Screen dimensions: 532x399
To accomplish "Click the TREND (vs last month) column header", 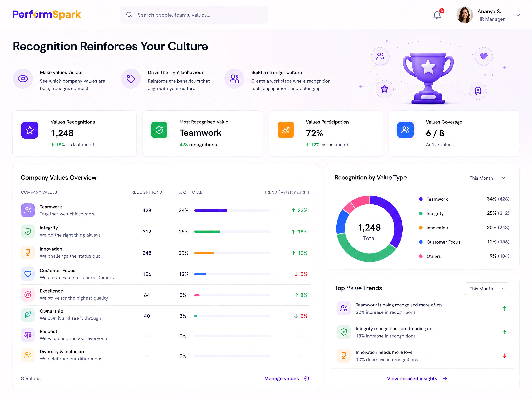I will tap(286, 192).
